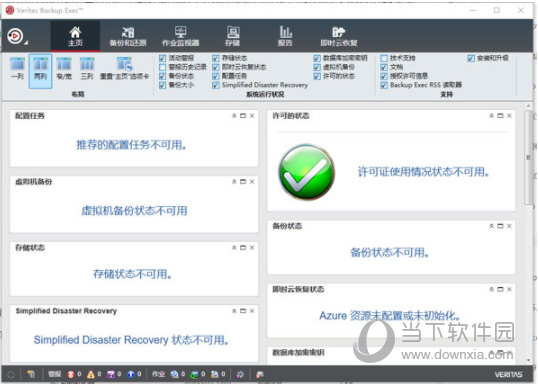Toggle the 存储状态 checkbox
The height and width of the screenshot is (384, 538).
point(215,58)
